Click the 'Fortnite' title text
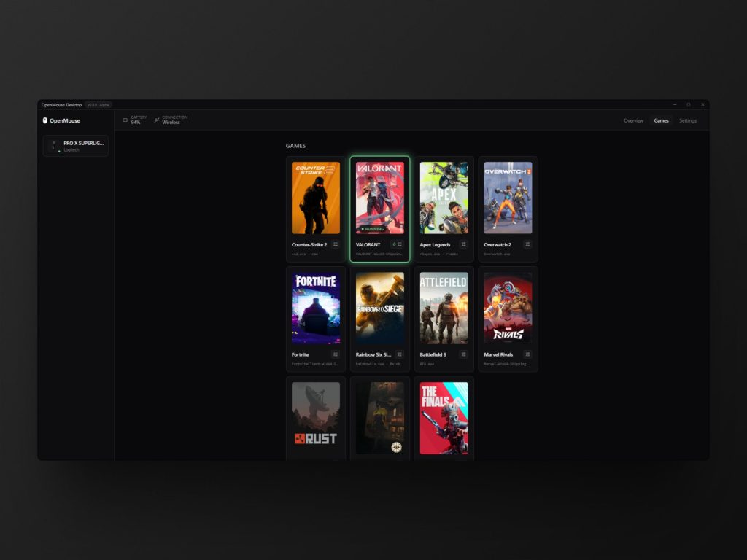Screen dimensions: 747x560 coord(300,355)
